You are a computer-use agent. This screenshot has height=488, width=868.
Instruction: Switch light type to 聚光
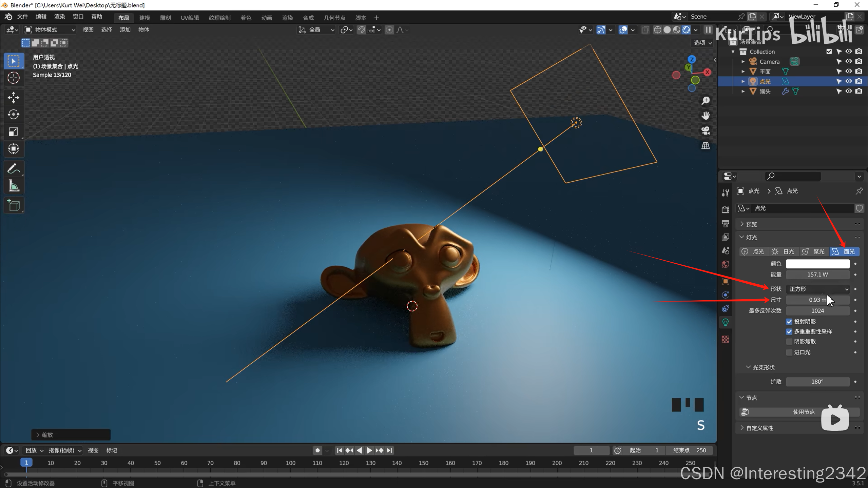pos(814,252)
